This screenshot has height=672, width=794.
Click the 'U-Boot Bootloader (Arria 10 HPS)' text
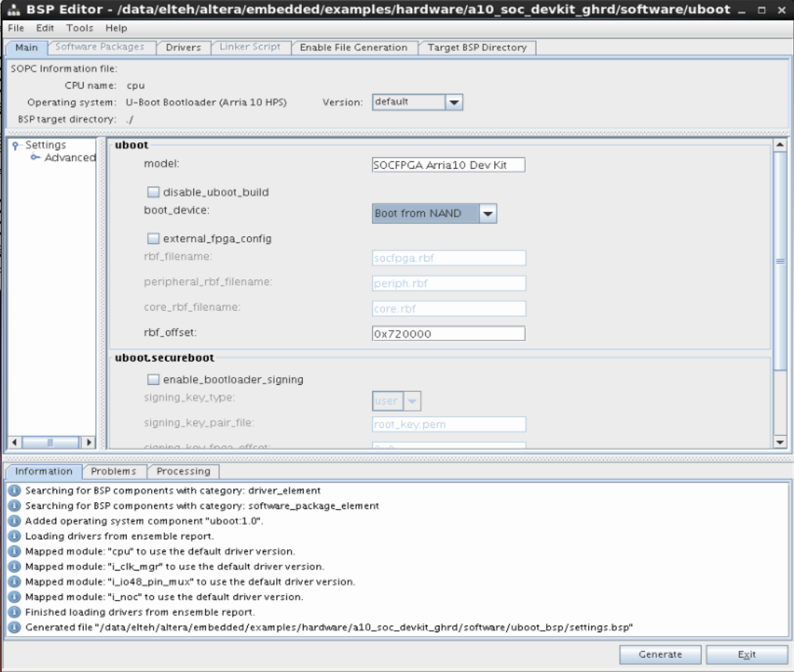206,102
